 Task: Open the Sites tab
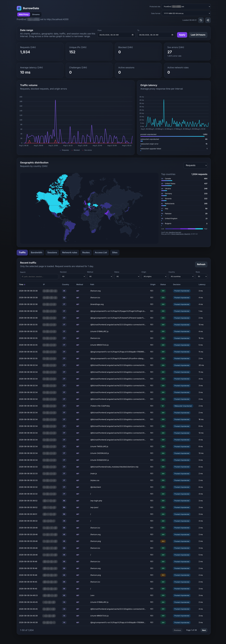click(115, 253)
